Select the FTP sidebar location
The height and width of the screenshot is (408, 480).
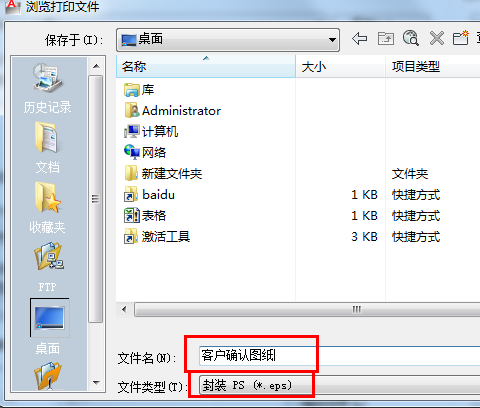(x=47, y=267)
